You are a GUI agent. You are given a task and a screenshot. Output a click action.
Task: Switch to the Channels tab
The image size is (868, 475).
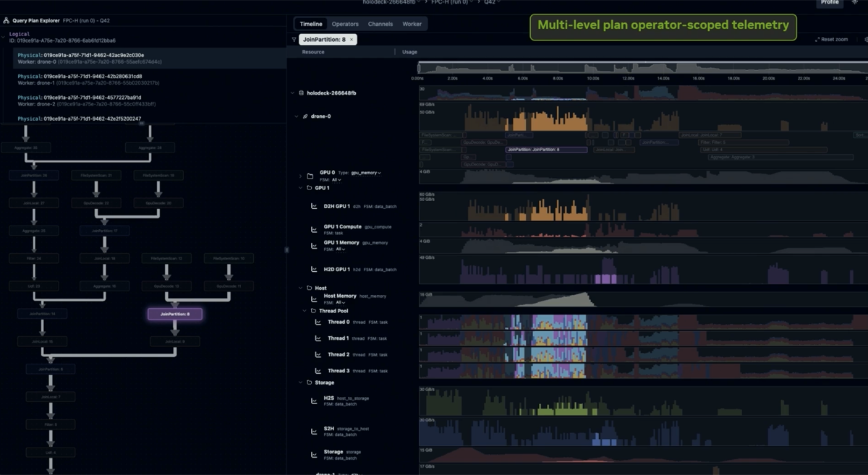[380, 24]
